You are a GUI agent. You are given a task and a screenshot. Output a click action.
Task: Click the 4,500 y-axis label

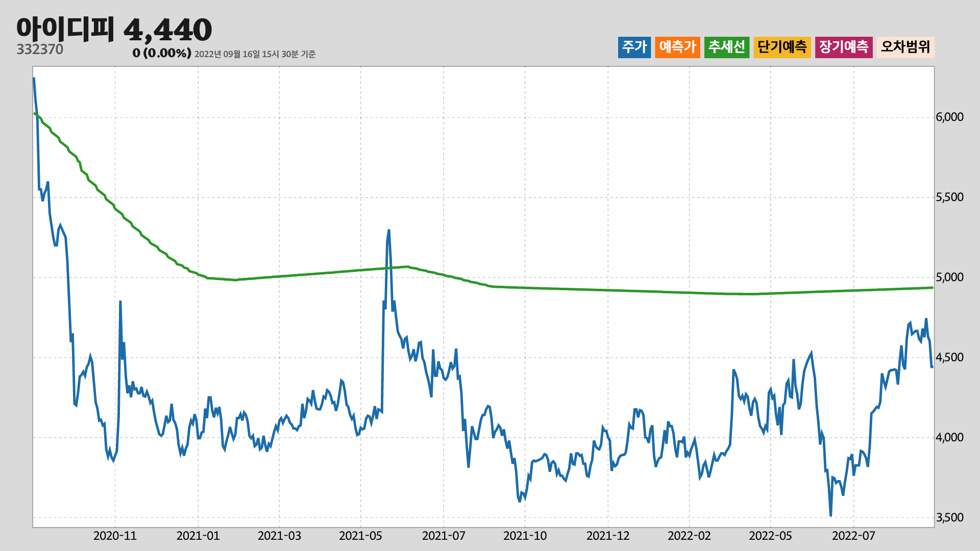[949, 358]
